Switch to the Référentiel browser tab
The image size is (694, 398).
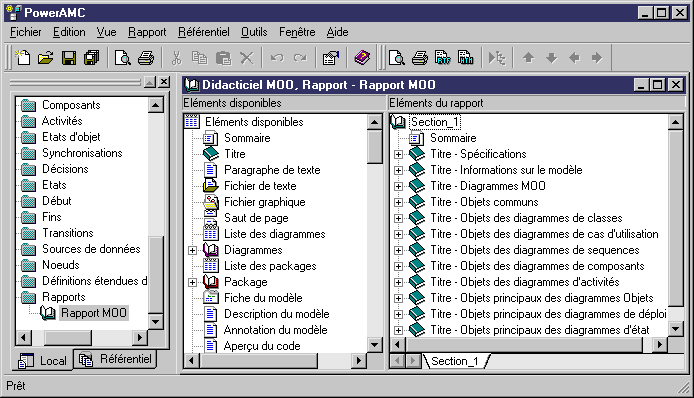(116, 359)
